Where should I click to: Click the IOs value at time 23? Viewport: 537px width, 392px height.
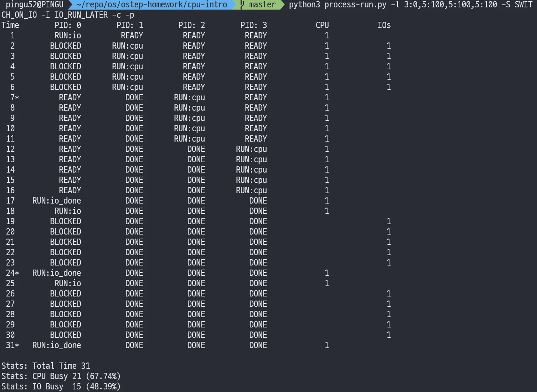(389, 263)
